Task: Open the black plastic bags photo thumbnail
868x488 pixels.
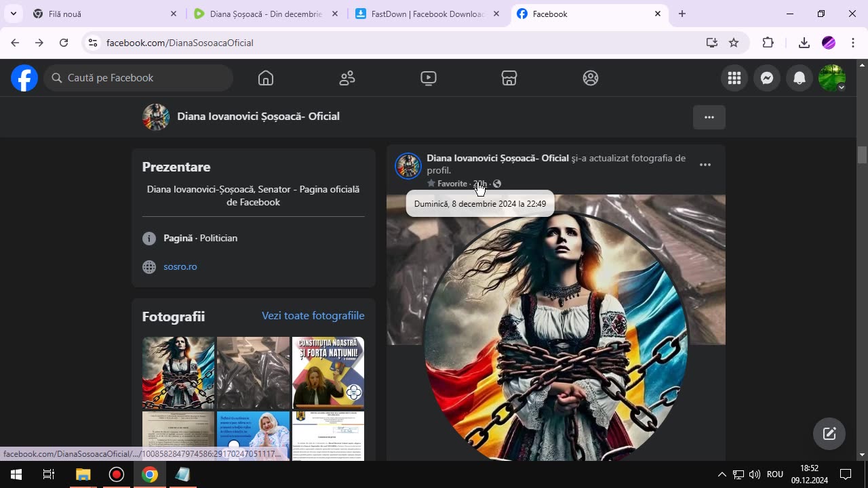Action: (253, 373)
